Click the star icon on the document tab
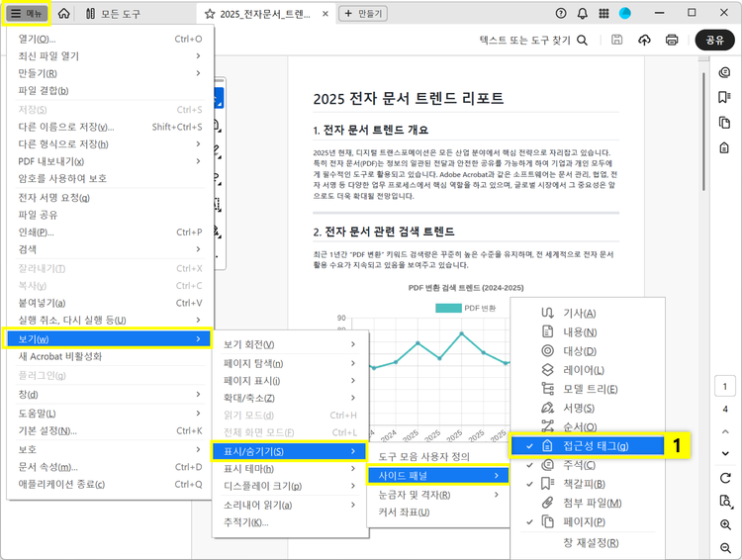 210,14
